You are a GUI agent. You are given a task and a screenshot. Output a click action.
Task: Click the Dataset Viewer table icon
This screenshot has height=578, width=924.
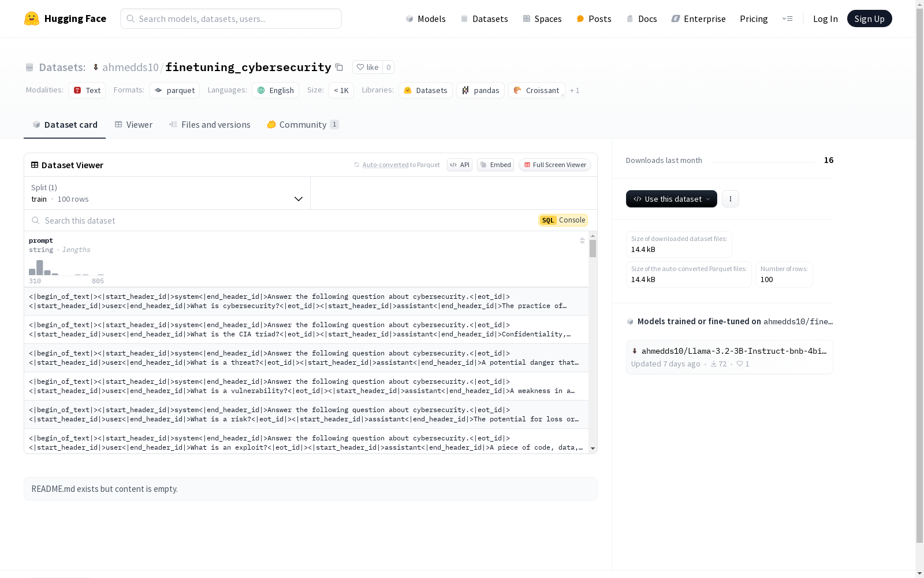(35, 165)
